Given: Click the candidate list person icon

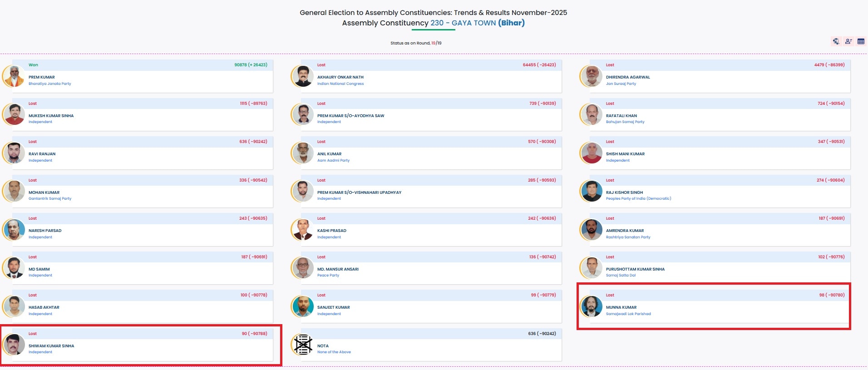Looking at the screenshot, I should point(848,41).
